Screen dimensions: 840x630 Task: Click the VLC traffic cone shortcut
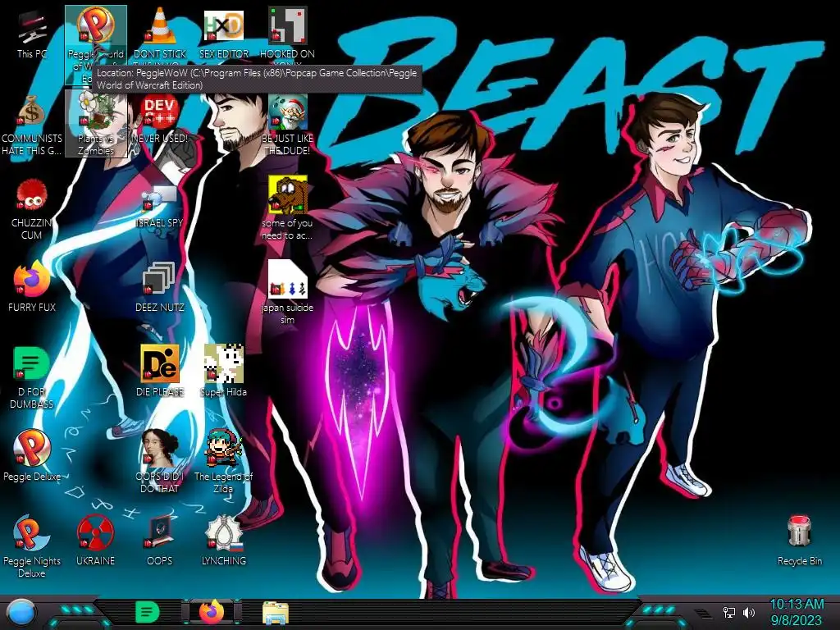pyautogui.click(x=160, y=25)
